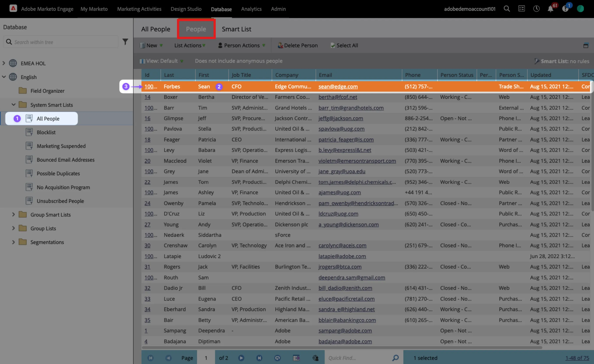Expand the Group Smart Lists folder
Image resolution: width=594 pixels, height=364 pixels.
(x=14, y=214)
